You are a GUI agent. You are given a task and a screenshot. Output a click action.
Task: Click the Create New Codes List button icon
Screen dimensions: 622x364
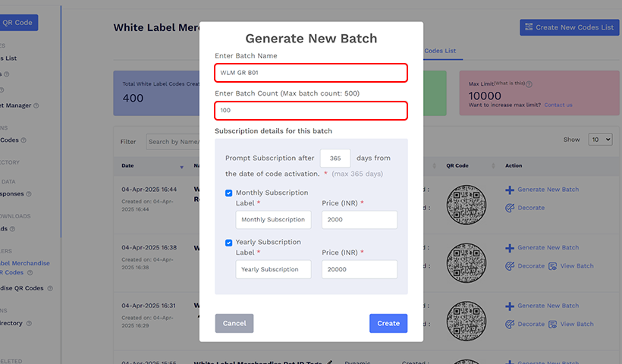click(528, 27)
